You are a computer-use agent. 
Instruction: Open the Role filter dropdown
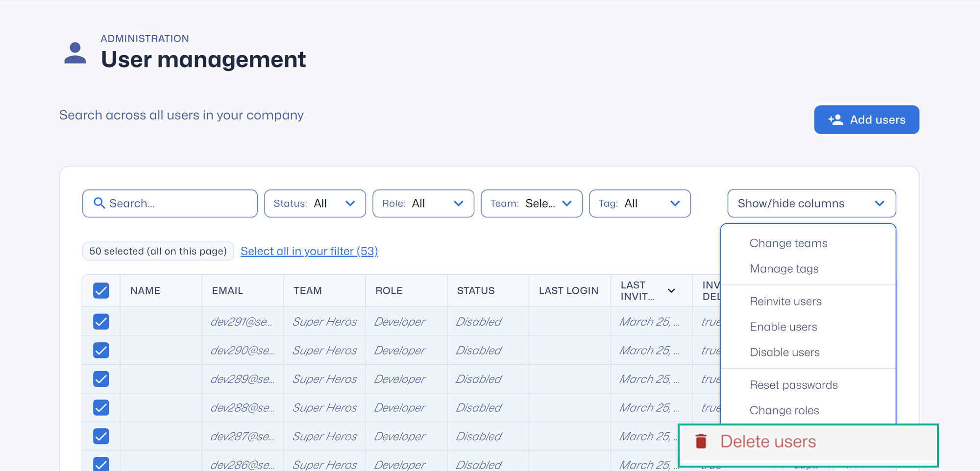423,203
